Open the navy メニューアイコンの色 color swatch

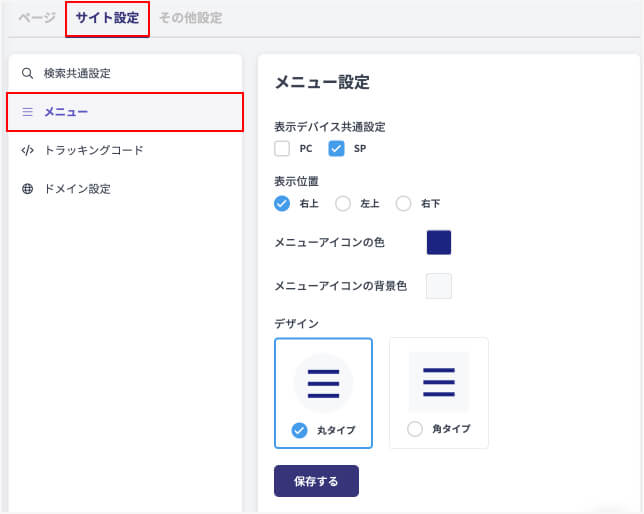(x=439, y=243)
